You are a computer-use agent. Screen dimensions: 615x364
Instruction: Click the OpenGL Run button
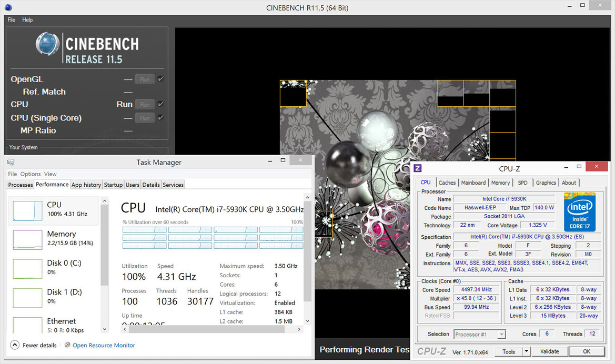point(145,79)
